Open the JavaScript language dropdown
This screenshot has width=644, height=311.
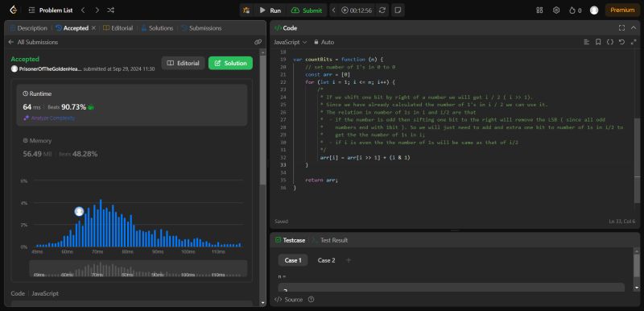[x=291, y=42]
